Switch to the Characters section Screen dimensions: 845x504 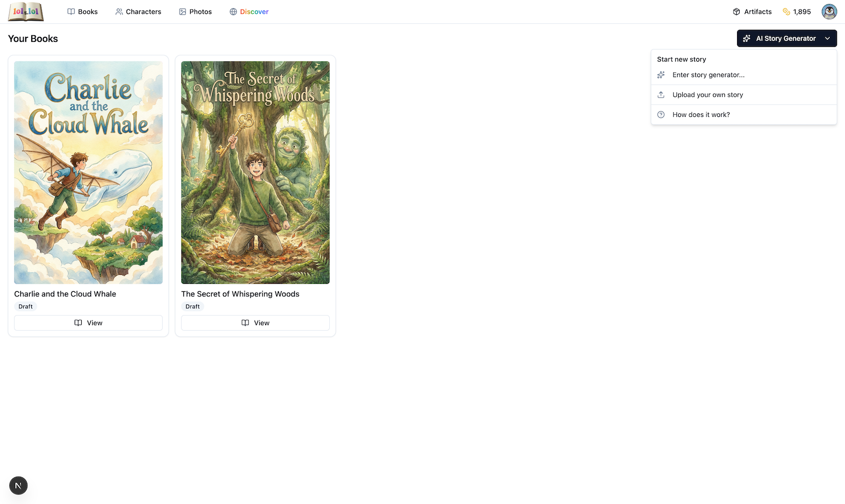click(x=138, y=12)
